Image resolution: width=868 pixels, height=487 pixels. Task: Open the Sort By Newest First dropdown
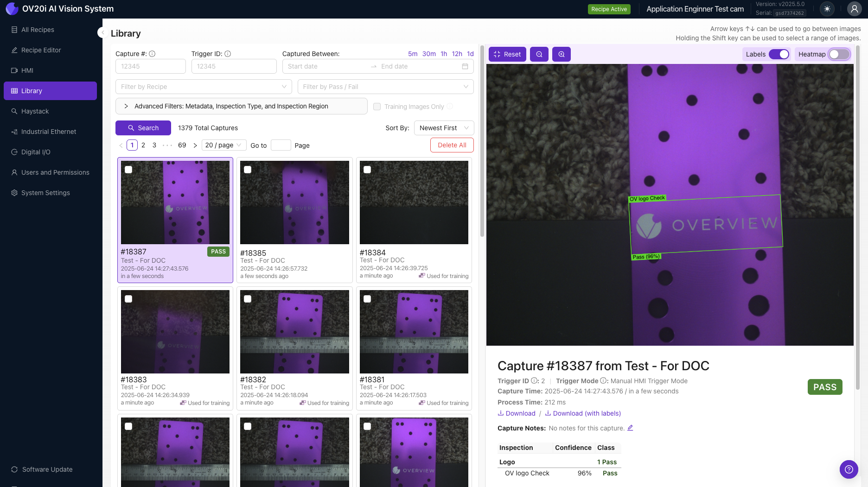coord(444,128)
